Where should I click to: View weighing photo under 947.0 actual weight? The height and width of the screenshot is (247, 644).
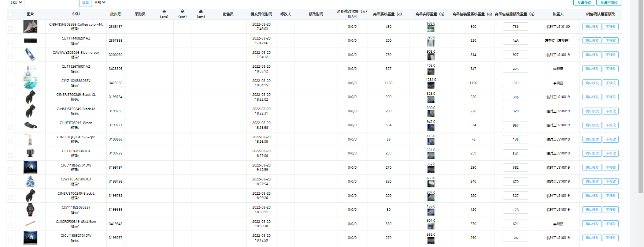pyautogui.click(x=431, y=128)
